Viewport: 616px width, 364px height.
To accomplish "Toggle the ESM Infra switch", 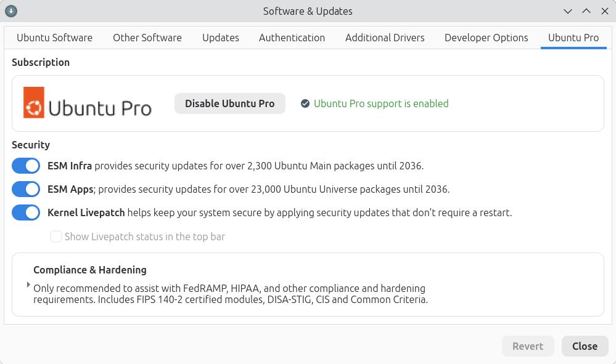I will click(x=26, y=166).
